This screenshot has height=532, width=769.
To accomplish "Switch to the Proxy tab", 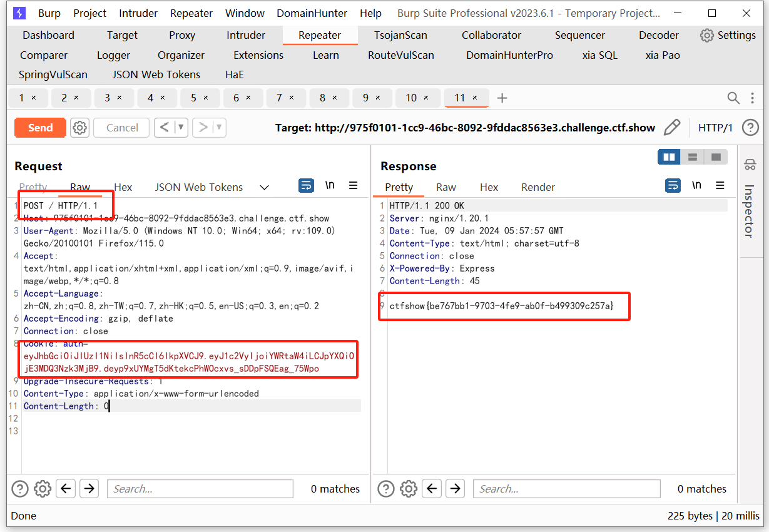I will coord(182,36).
